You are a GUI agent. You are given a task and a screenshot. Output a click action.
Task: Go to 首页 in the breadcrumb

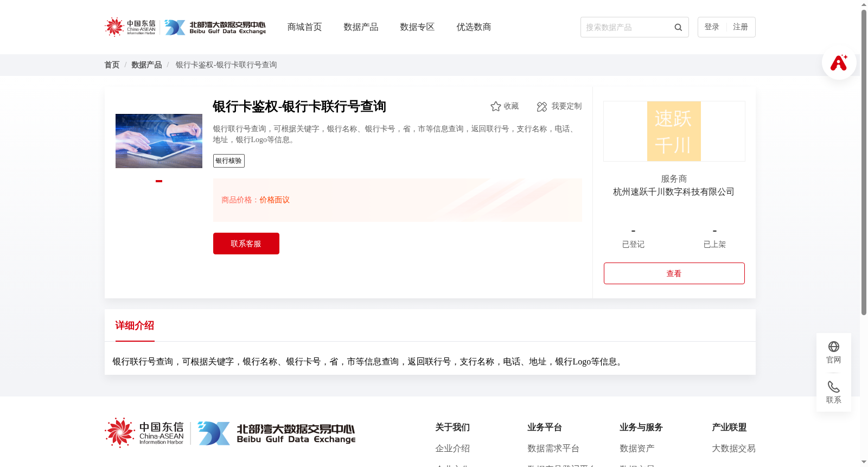point(112,65)
